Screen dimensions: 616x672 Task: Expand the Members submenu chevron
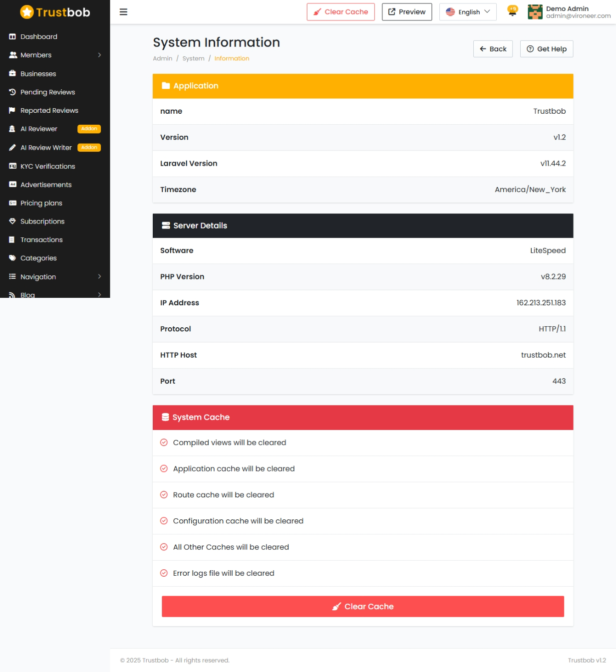coord(99,55)
